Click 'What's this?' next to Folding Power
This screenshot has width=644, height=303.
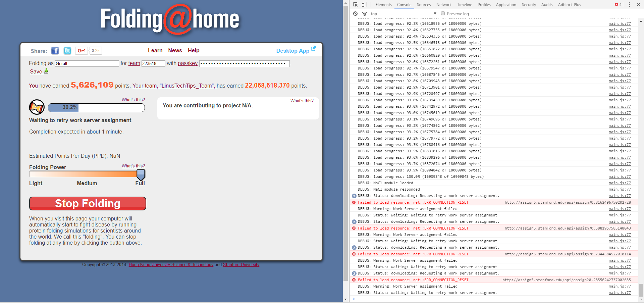133,166
